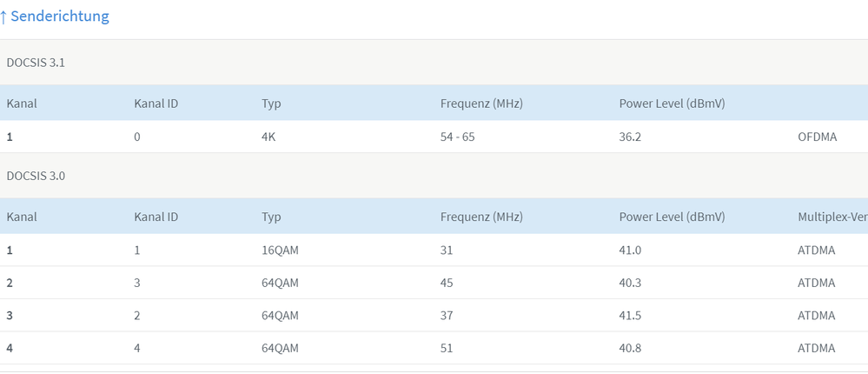Click Kanal ID header in DOCSIS 3.1 table

pos(156,104)
